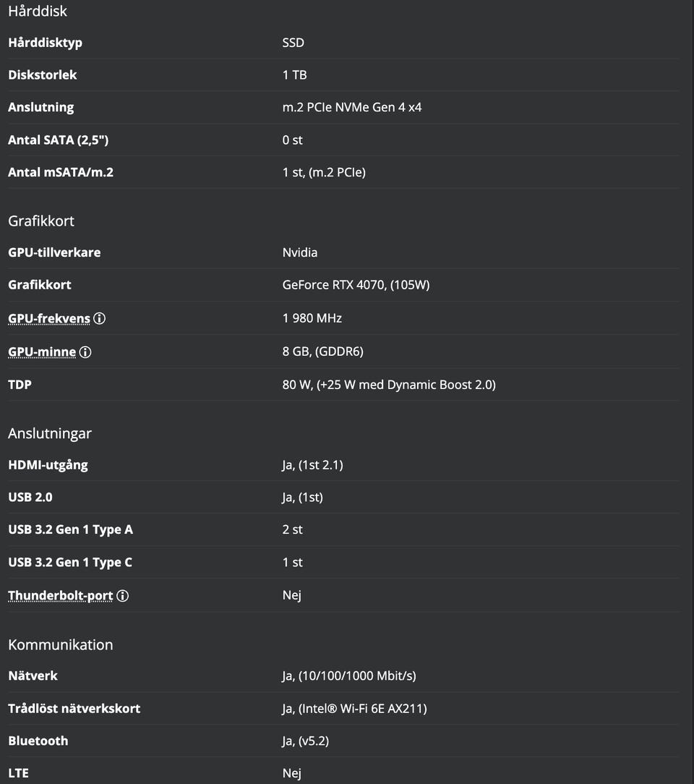Click the Grafikkort section heading
This screenshot has width=694, height=784.
click(x=41, y=221)
